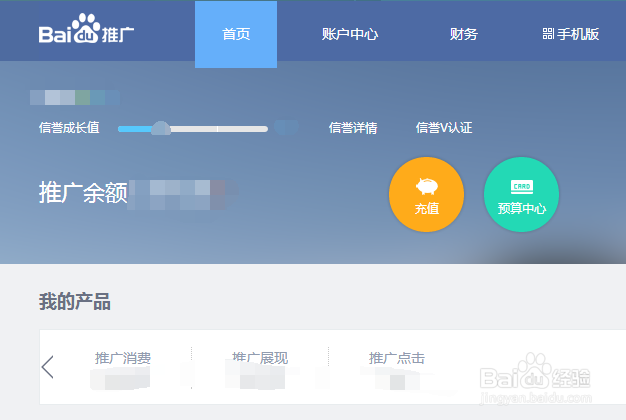Select the 推广展现 stat
Image resolution: width=626 pixels, height=420 pixels.
click(x=260, y=358)
